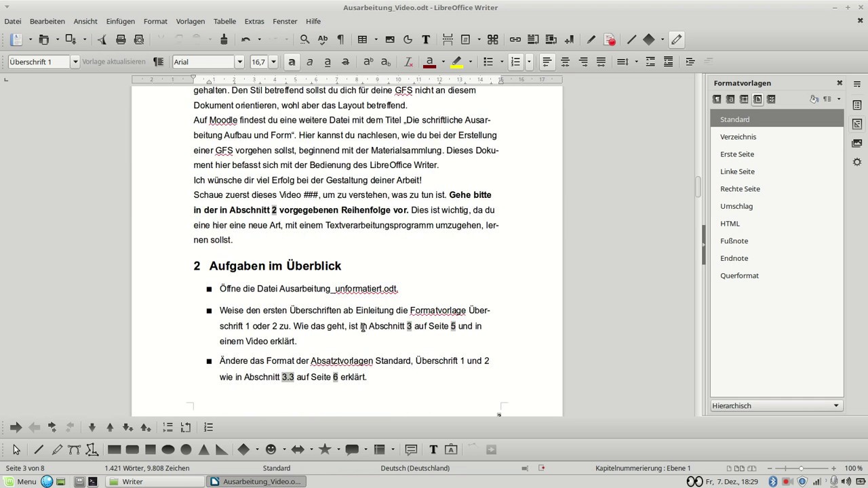Open the print dialog via printer icon
Image resolution: width=868 pixels, height=488 pixels.
click(121, 40)
